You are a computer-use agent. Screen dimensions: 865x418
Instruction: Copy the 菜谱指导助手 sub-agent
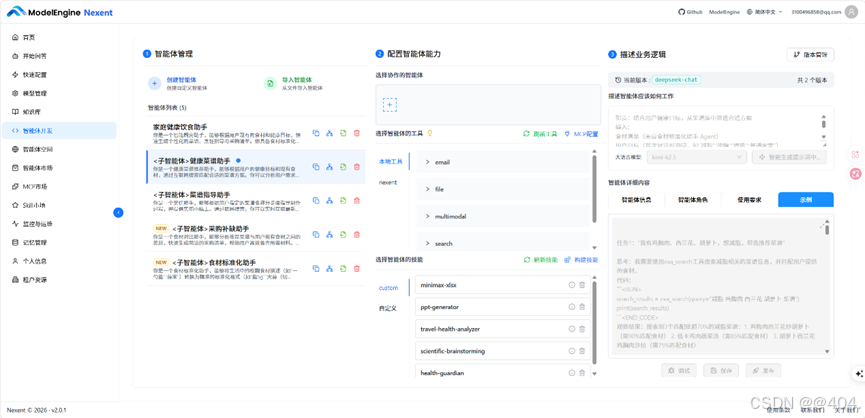tap(316, 201)
